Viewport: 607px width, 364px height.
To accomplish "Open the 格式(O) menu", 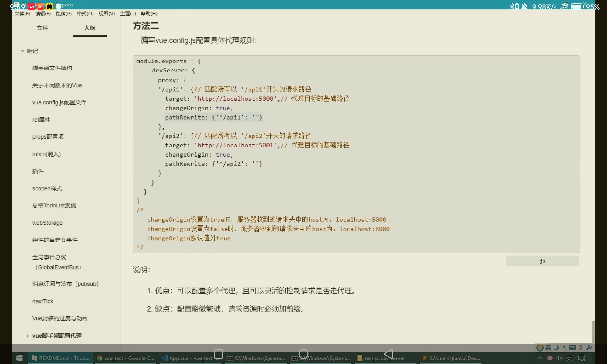I will tap(85, 14).
